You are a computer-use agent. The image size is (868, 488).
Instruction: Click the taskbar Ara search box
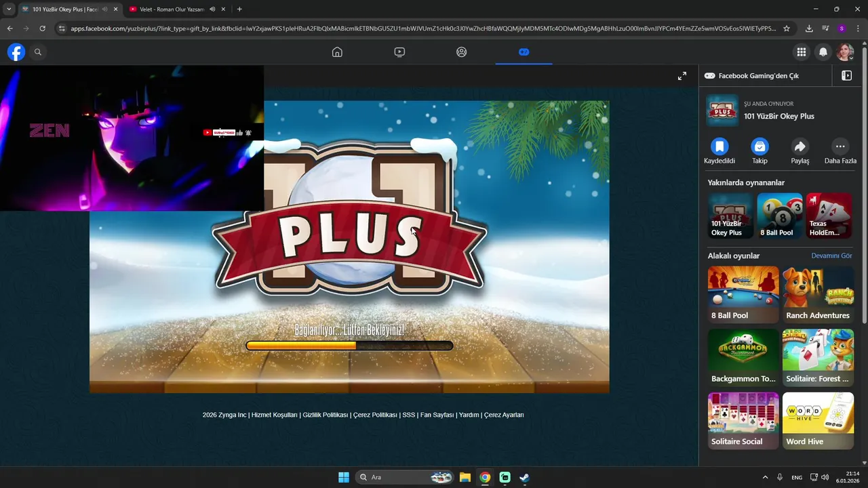(405, 477)
